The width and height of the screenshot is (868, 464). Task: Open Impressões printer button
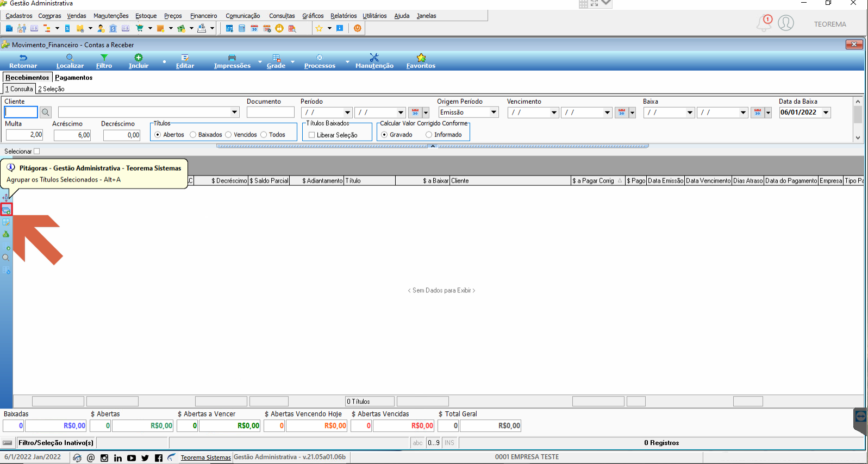pyautogui.click(x=232, y=61)
